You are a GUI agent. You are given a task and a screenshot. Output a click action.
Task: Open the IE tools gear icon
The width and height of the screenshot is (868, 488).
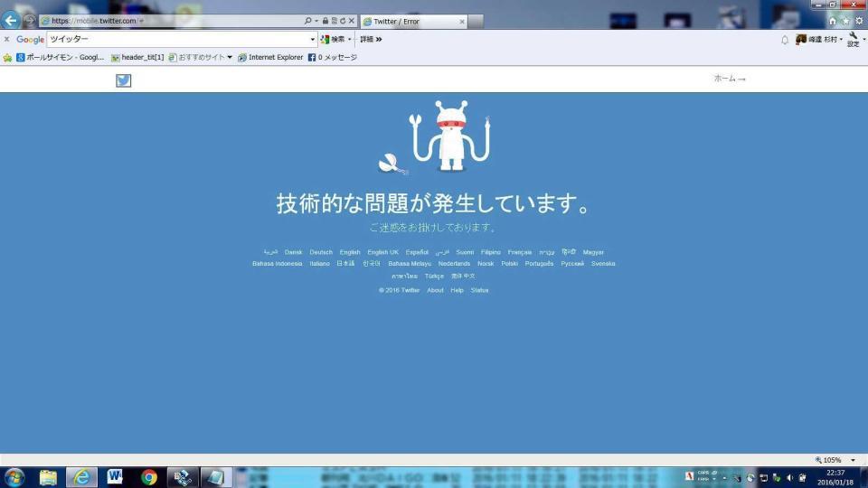pyautogui.click(x=858, y=21)
